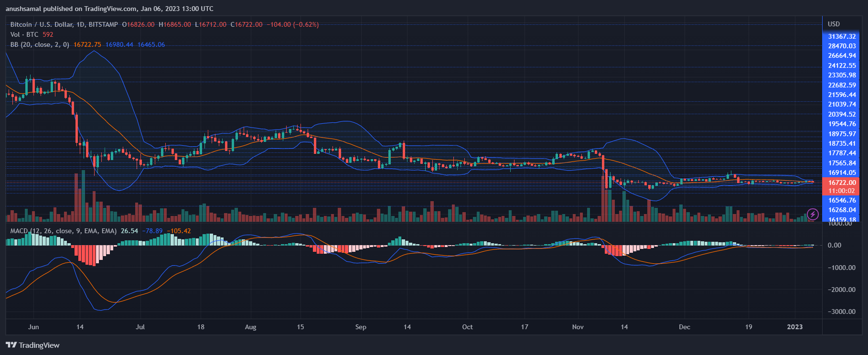Screen dimensions: 868x355
Task: Click the red current price tag 16722.00
Action: point(842,183)
